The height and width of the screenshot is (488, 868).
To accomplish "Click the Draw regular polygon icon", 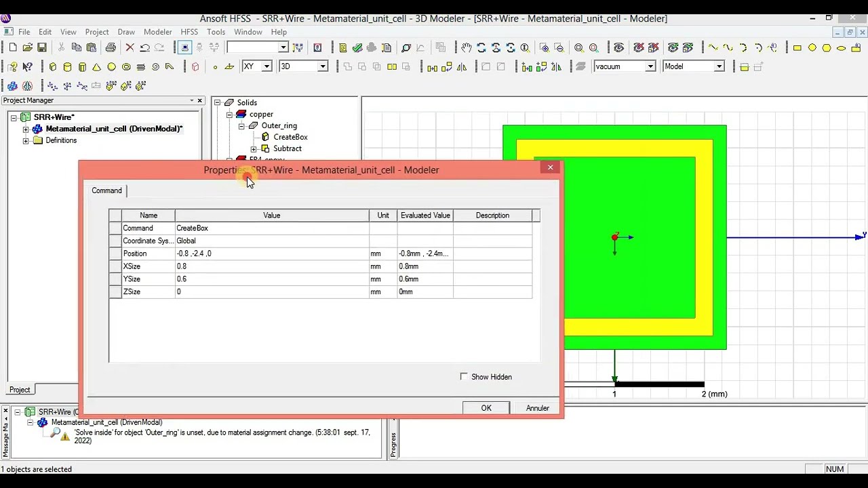I will point(827,47).
